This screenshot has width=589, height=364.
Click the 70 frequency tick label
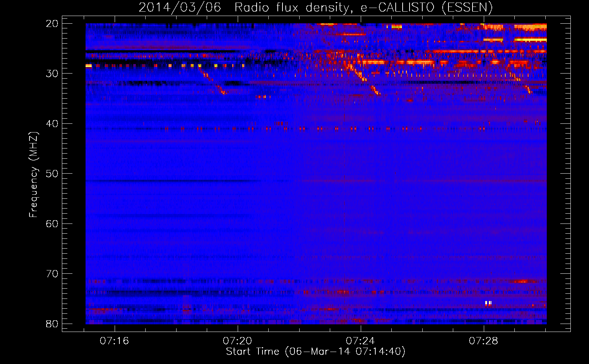[x=52, y=274]
